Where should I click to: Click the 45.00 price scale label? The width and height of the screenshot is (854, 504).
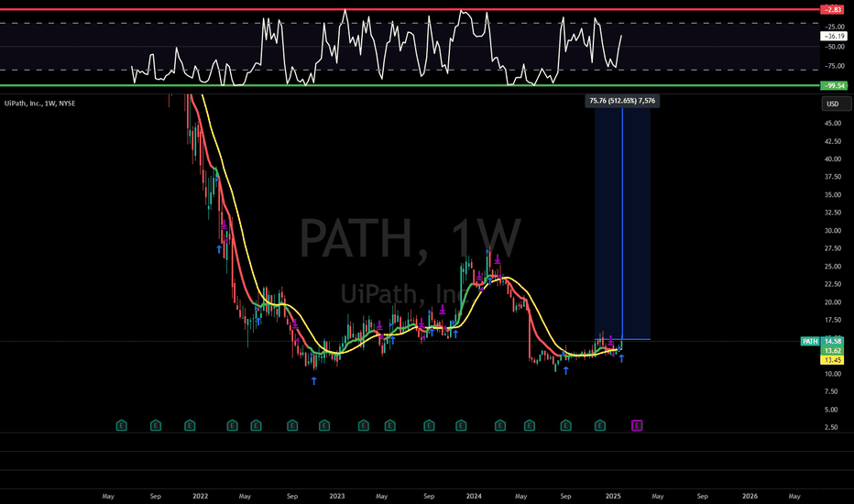[833, 124]
